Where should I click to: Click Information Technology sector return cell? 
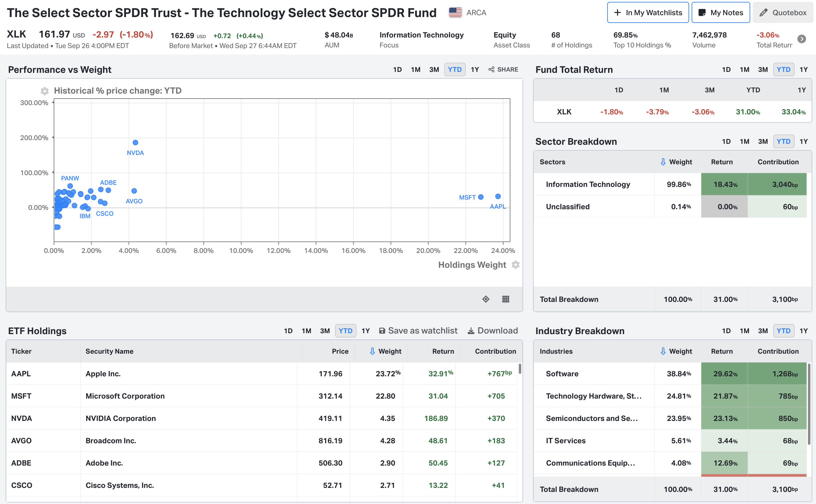coord(724,184)
